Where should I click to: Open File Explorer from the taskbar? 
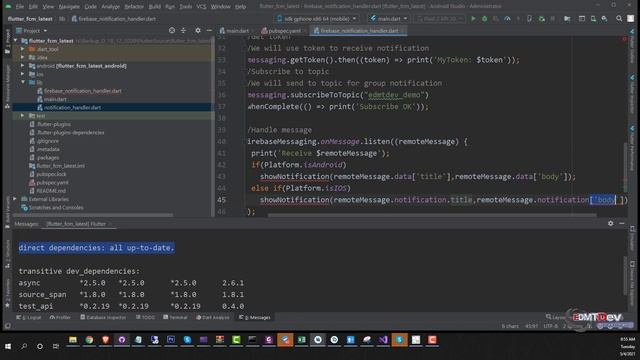tap(73, 340)
